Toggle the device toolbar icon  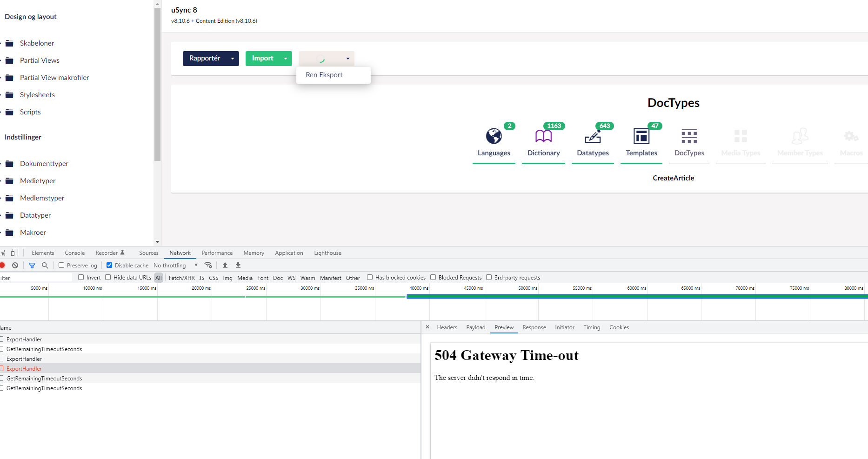(x=15, y=253)
